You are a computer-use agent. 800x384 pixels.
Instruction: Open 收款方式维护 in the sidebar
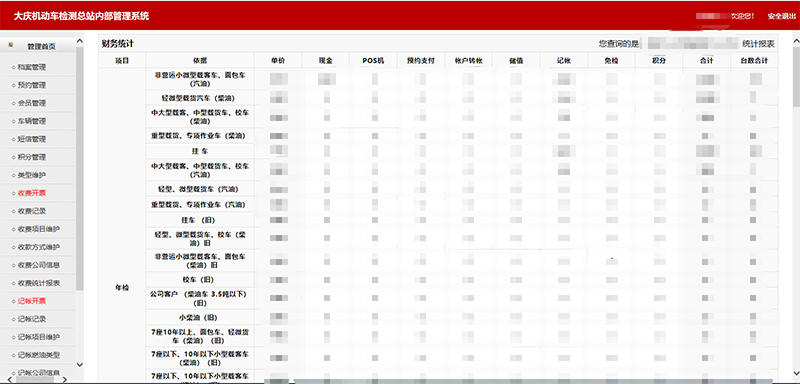click(39, 247)
